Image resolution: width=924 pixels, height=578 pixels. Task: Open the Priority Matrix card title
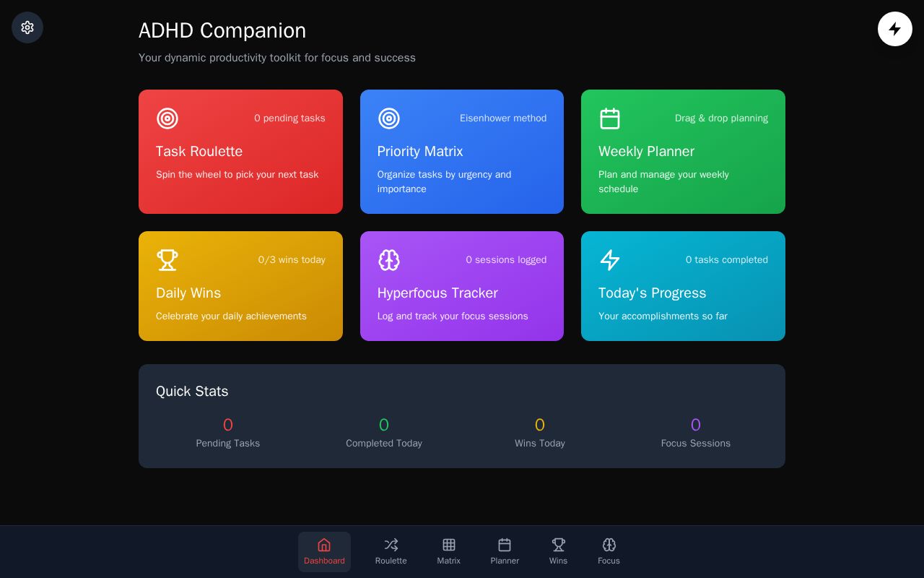(x=420, y=152)
